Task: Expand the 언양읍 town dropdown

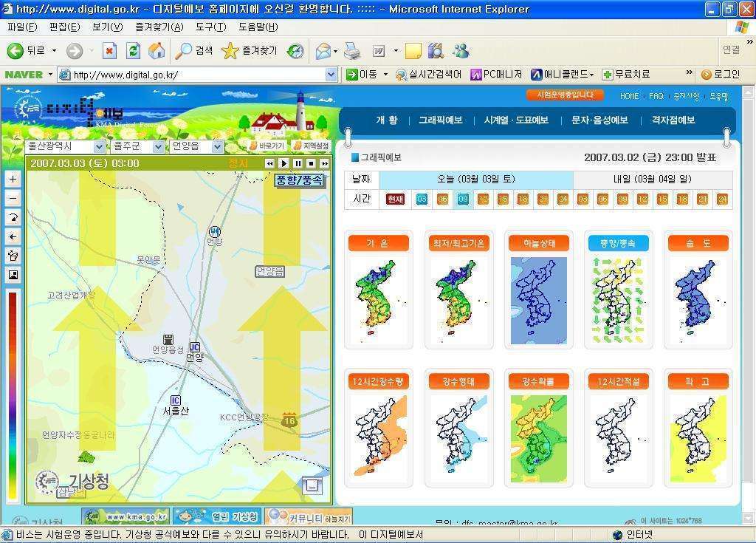Action: [196, 146]
